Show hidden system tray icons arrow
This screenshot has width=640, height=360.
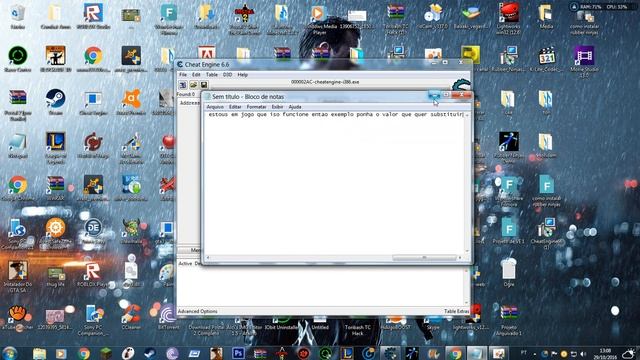[x=535, y=354]
